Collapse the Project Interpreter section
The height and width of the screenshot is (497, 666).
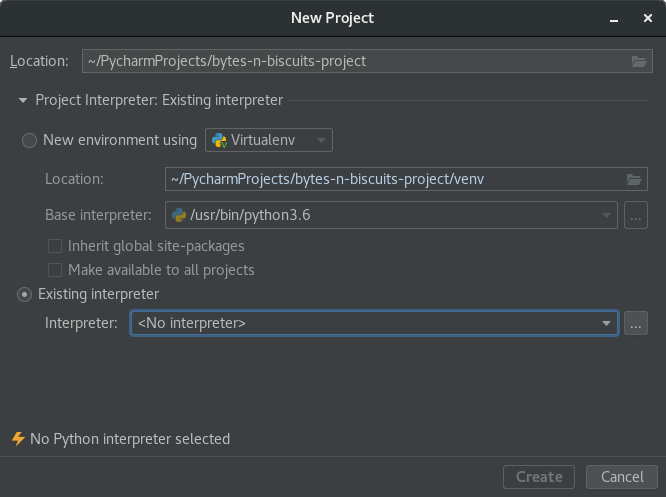click(x=23, y=101)
